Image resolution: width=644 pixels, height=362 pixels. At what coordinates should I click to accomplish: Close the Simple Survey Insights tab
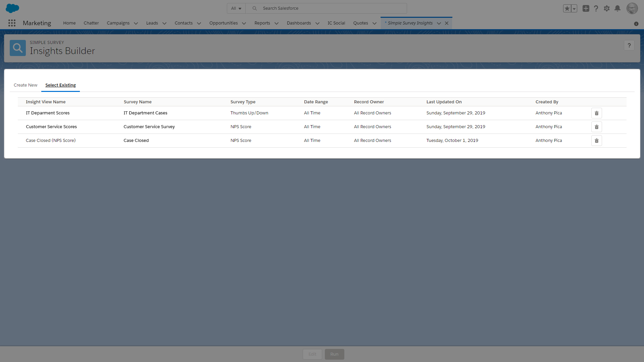447,23
